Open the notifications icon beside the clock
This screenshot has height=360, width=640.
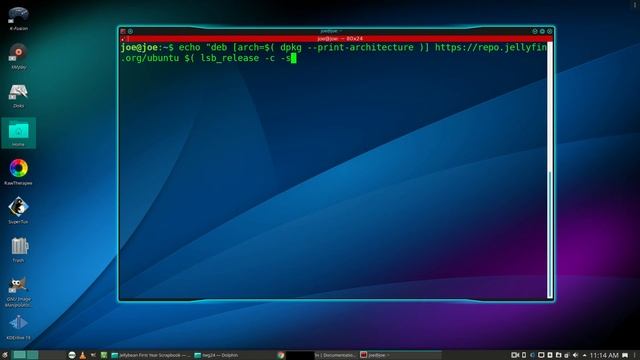[x=625, y=356]
